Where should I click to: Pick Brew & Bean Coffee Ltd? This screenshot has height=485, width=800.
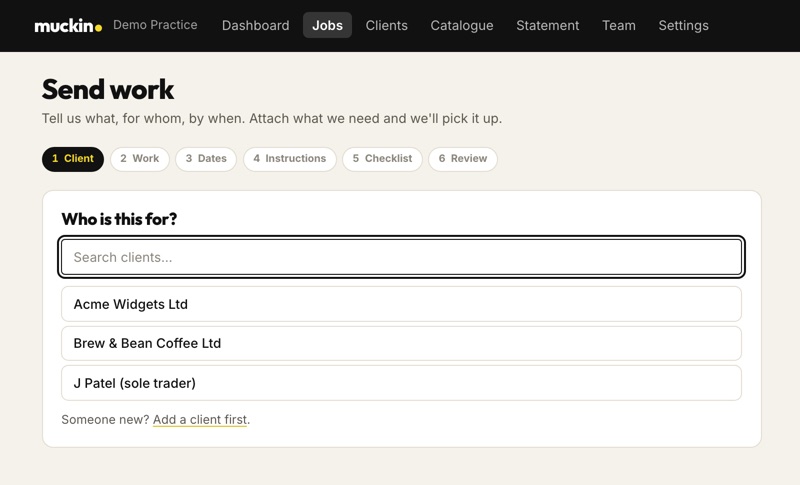click(402, 343)
